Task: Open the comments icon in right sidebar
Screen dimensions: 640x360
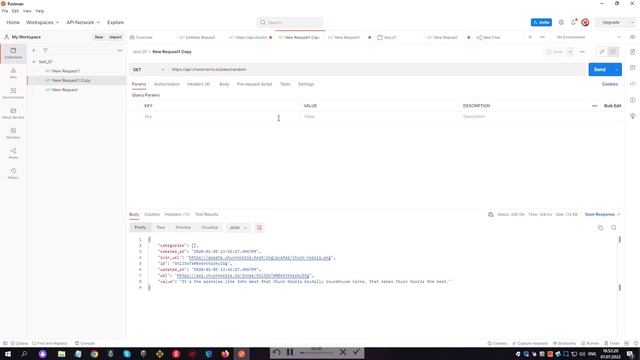Action: tap(632, 68)
